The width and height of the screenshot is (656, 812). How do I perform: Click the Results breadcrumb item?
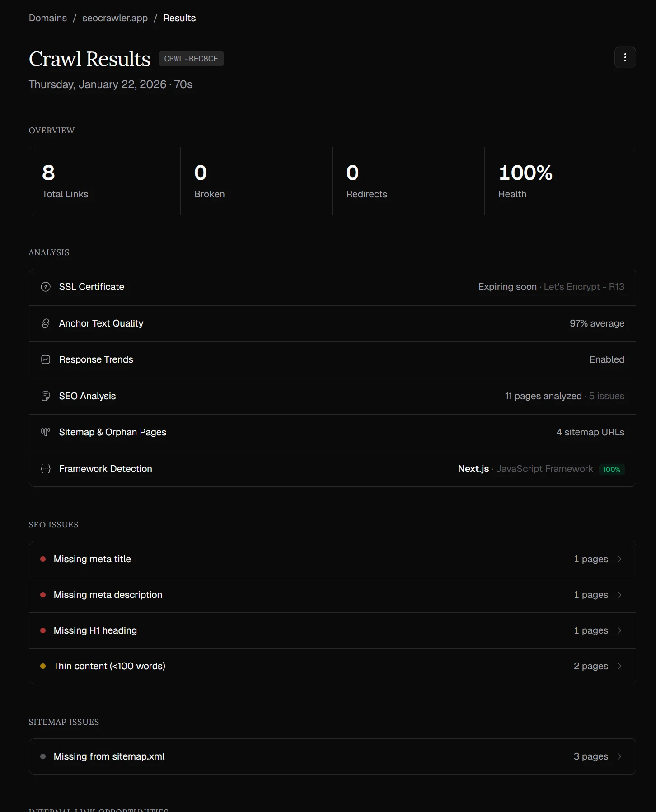point(179,18)
